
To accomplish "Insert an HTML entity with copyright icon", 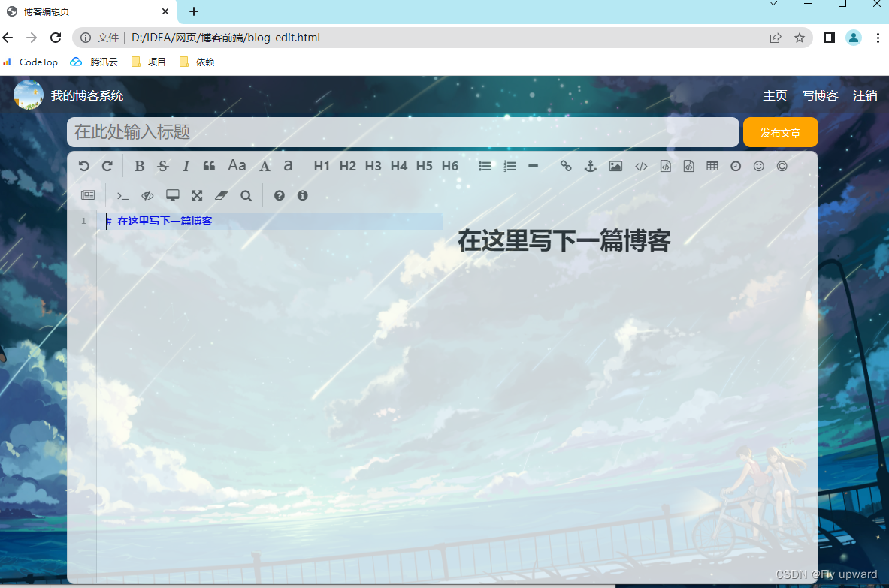I will [x=782, y=166].
